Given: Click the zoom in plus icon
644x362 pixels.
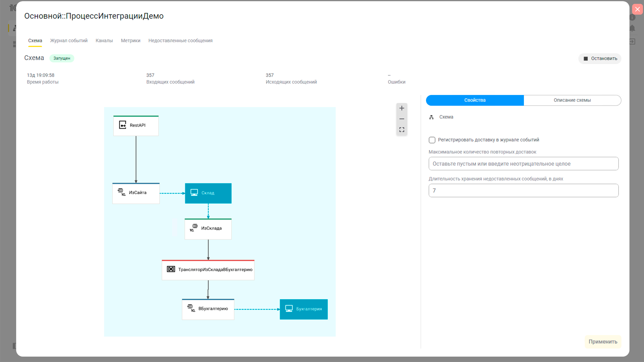Looking at the screenshot, I should pos(402,108).
